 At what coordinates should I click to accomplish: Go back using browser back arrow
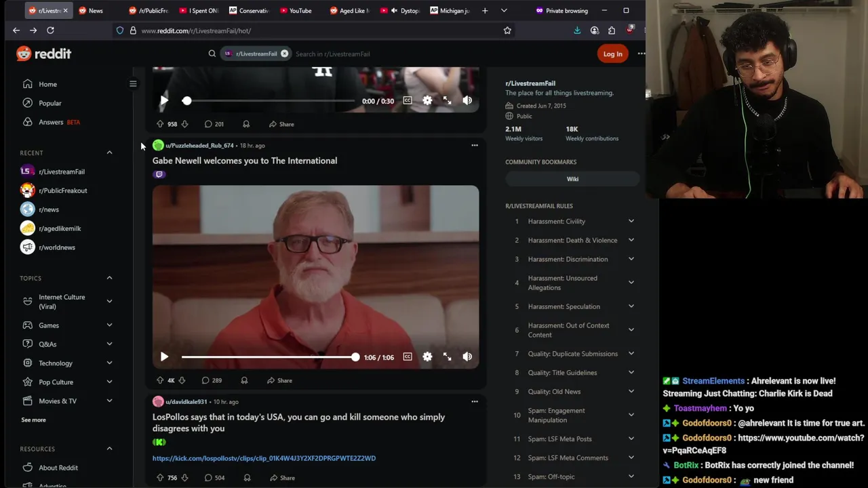(16, 30)
